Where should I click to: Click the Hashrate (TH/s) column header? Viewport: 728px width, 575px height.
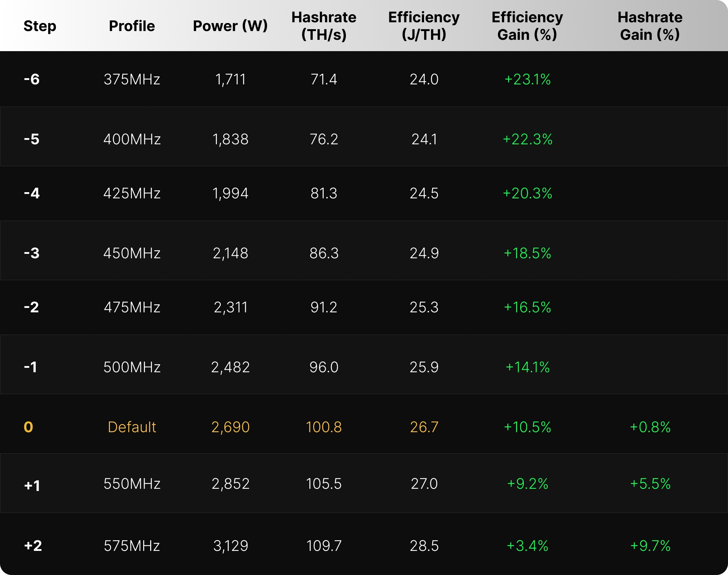tap(324, 26)
